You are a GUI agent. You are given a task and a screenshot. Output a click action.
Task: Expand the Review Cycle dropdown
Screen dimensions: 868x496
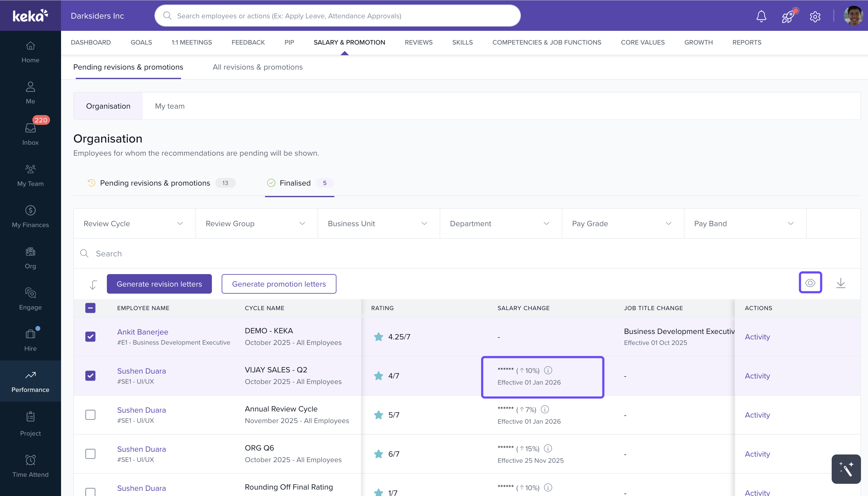point(134,223)
